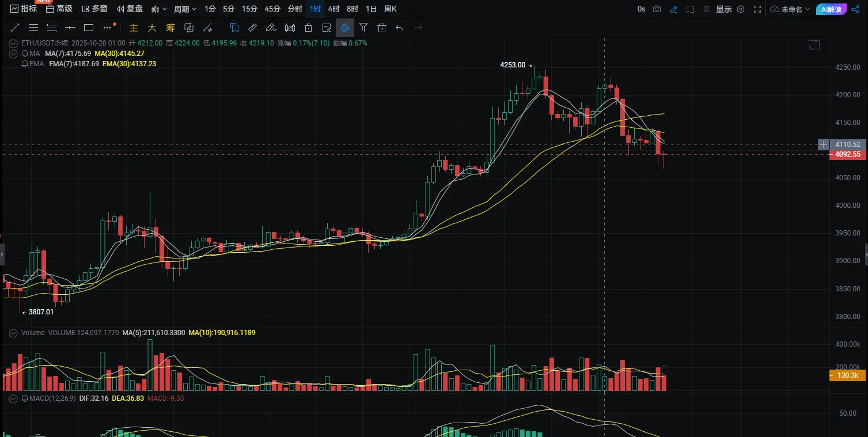
Task: Select the ruler measure tool
Action: point(252,28)
